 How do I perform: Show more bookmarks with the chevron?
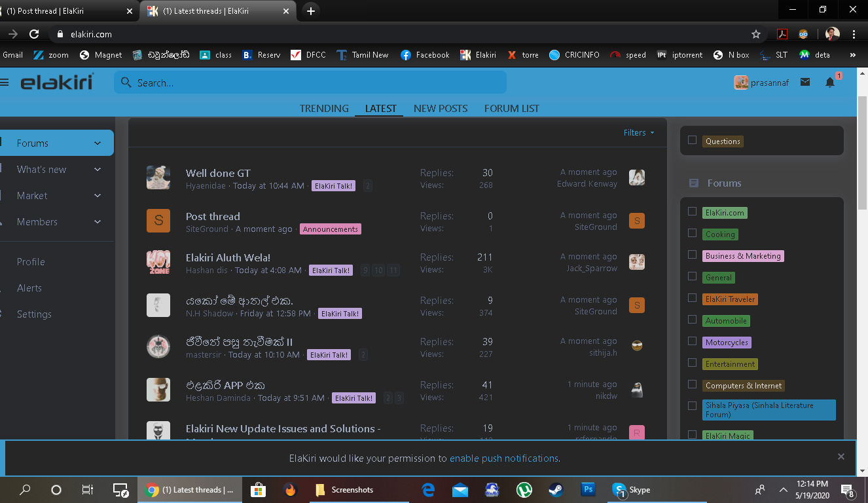[x=852, y=55]
